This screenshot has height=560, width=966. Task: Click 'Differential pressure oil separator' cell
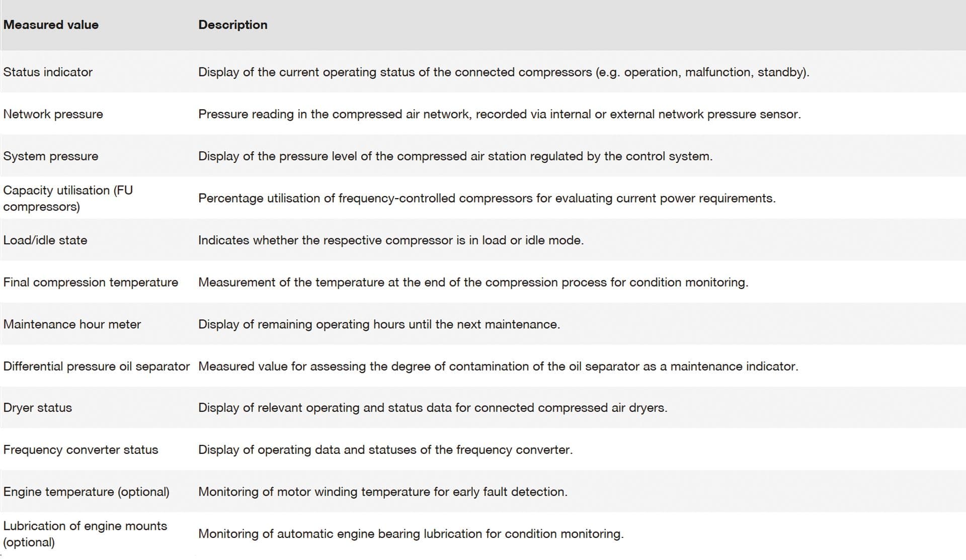click(x=96, y=366)
